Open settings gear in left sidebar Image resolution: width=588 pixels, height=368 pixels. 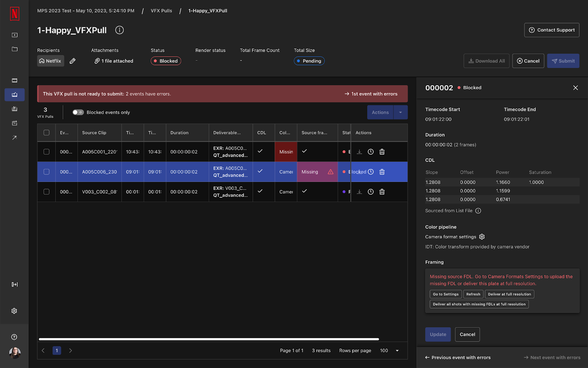tap(14, 311)
